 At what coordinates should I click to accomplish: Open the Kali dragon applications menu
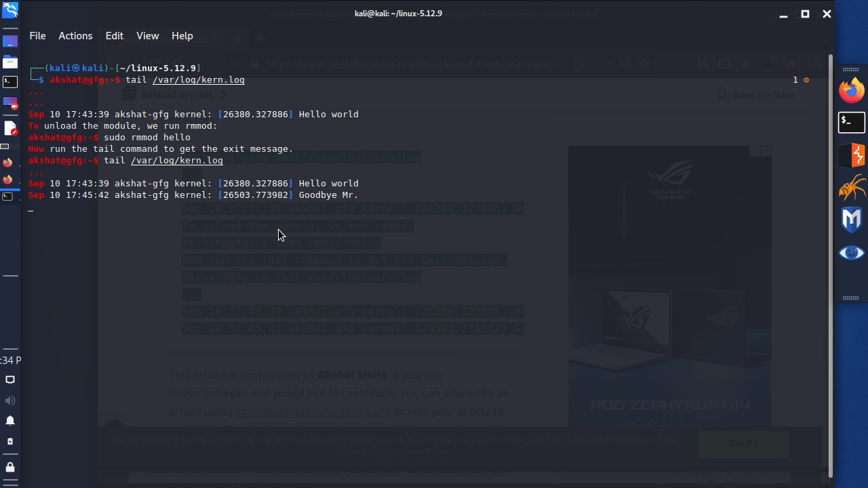click(x=9, y=9)
